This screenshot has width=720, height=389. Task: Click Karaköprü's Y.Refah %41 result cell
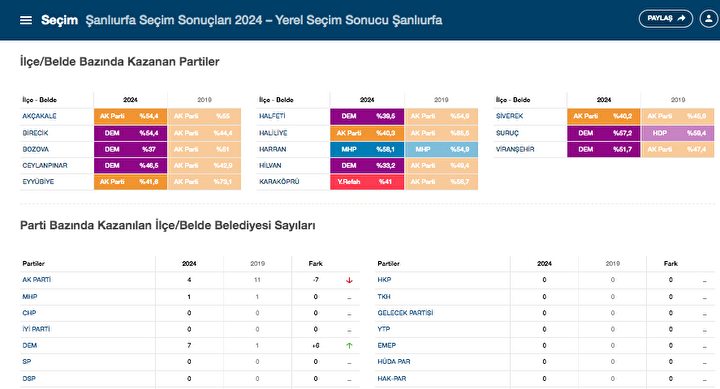367,182
